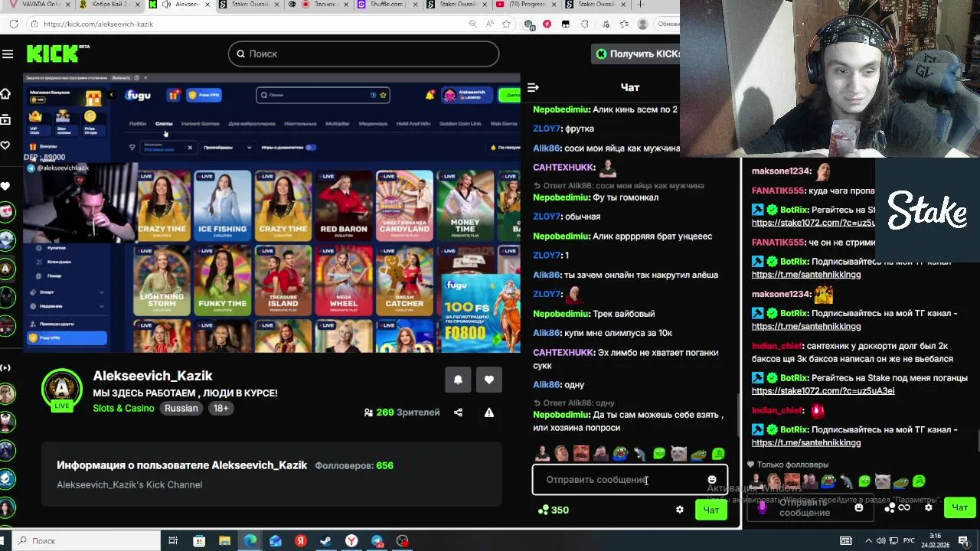Open the zoom magnifier icon in address bar
The width and height of the screenshot is (980, 551).
474,24
